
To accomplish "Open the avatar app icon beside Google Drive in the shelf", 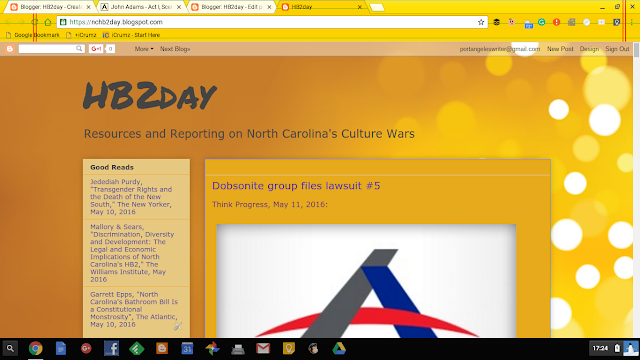I will pos(313,349).
